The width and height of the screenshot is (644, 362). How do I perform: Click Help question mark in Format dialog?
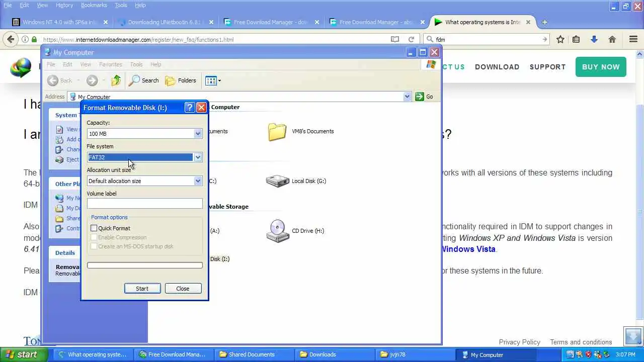click(189, 108)
